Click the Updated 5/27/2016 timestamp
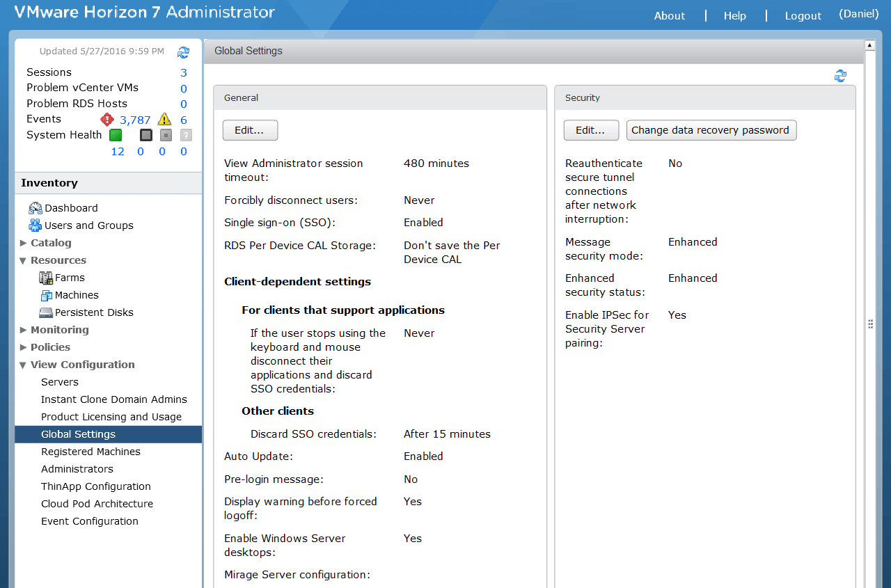The image size is (891, 588). click(x=102, y=51)
